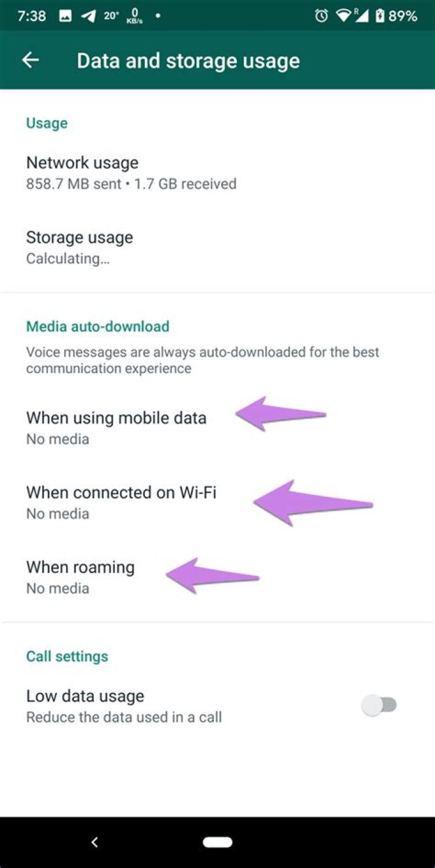Open Network usage details
The height and width of the screenshot is (868, 435).
(x=217, y=173)
